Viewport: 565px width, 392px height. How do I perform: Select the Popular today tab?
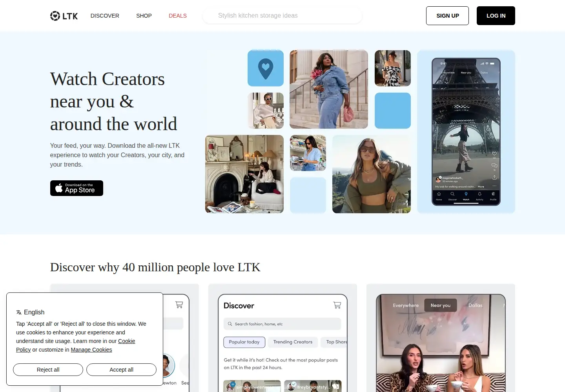coord(244,342)
